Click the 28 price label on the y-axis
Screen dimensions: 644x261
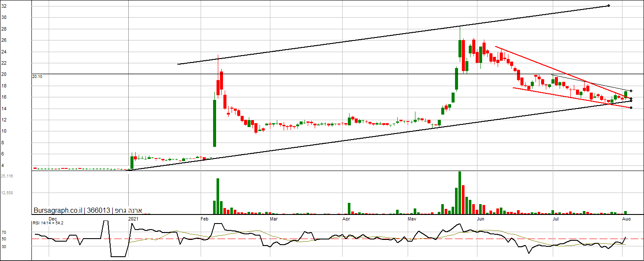3,29
